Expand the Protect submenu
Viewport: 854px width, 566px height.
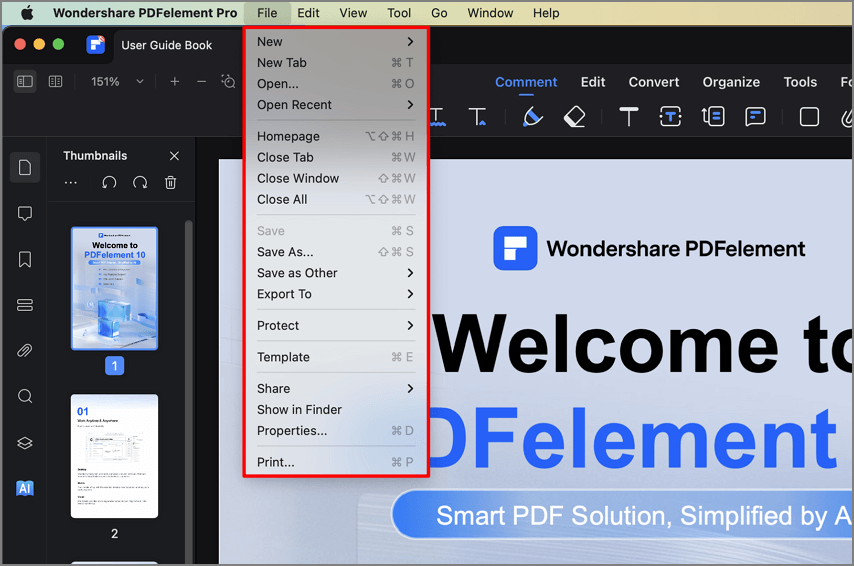coord(336,326)
